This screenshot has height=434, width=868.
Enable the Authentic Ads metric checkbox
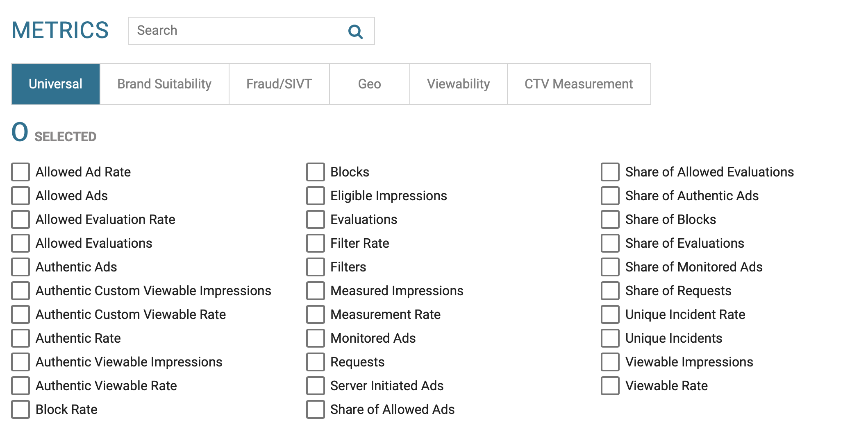point(20,267)
